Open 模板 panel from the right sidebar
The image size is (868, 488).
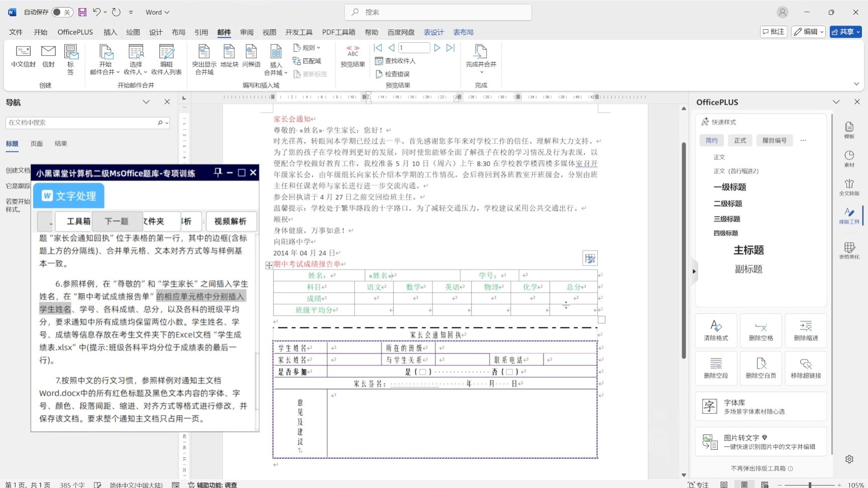point(849,130)
